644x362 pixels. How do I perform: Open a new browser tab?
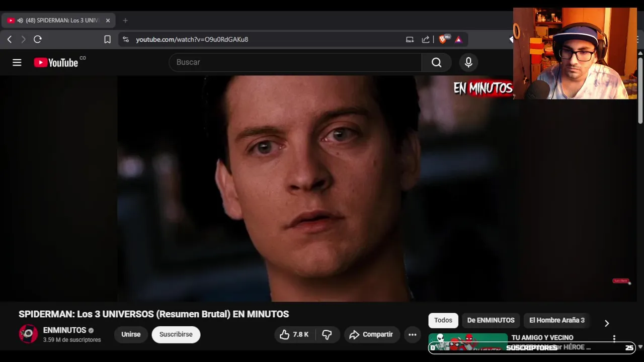point(125,21)
